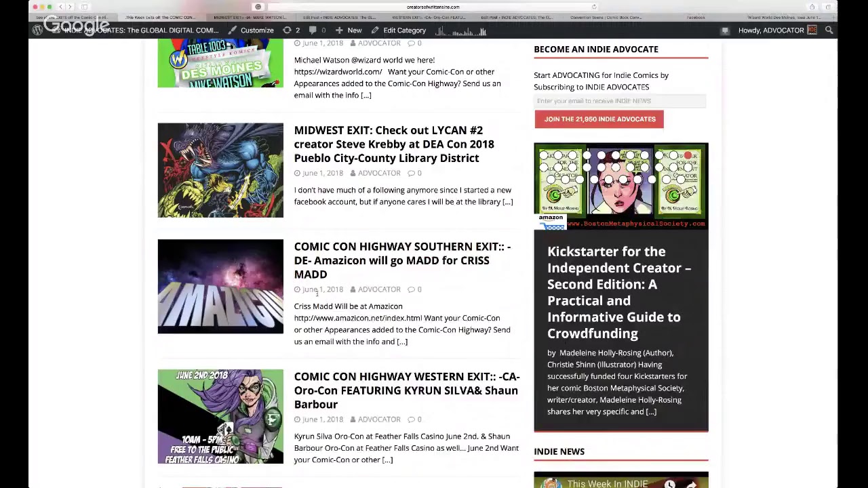Image resolution: width=868 pixels, height=488 pixels.
Task: Open the Safari share button
Action: pyautogui.click(x=812, y=7)
